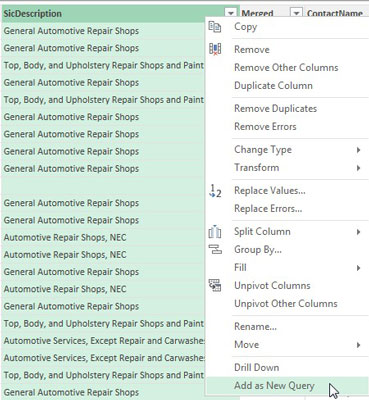369x400 pixels.
Task: Expand the Fill submenu arrow
Action: pos(358,268)
